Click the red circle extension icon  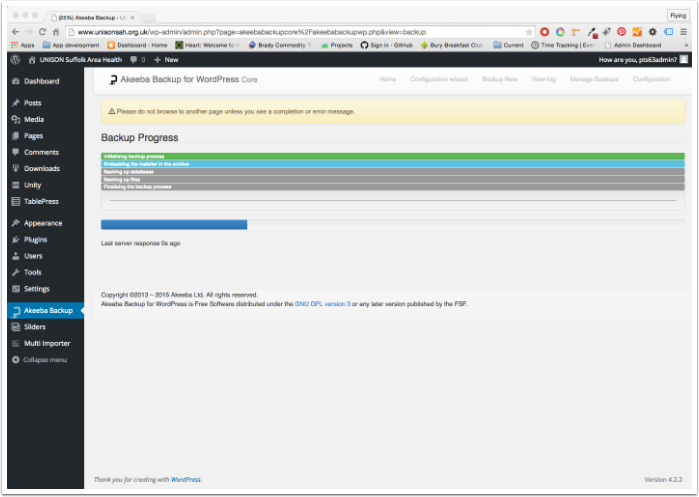(x=544, y=32)
